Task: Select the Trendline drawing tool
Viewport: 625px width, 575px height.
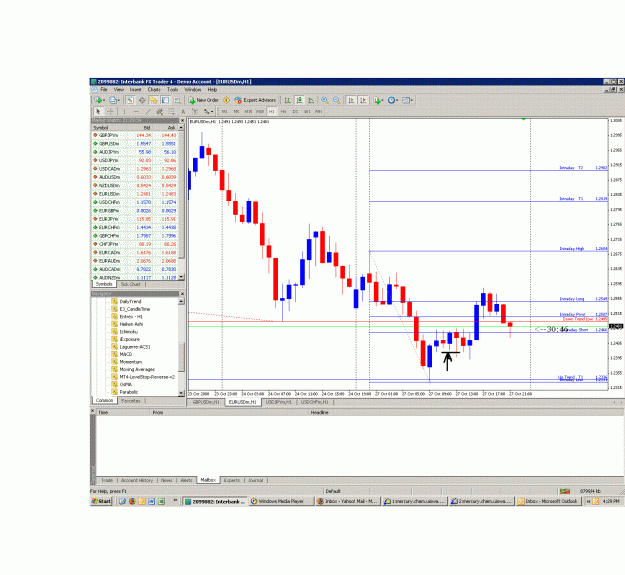Action: pyautogui.click(x=148, y=112)
